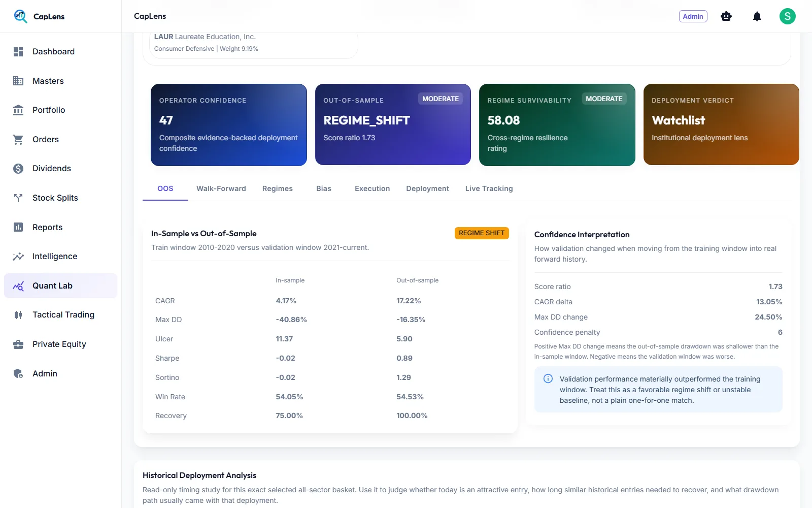Select the Operator Confidence card
812x508 pixels.
pos(229,125)
